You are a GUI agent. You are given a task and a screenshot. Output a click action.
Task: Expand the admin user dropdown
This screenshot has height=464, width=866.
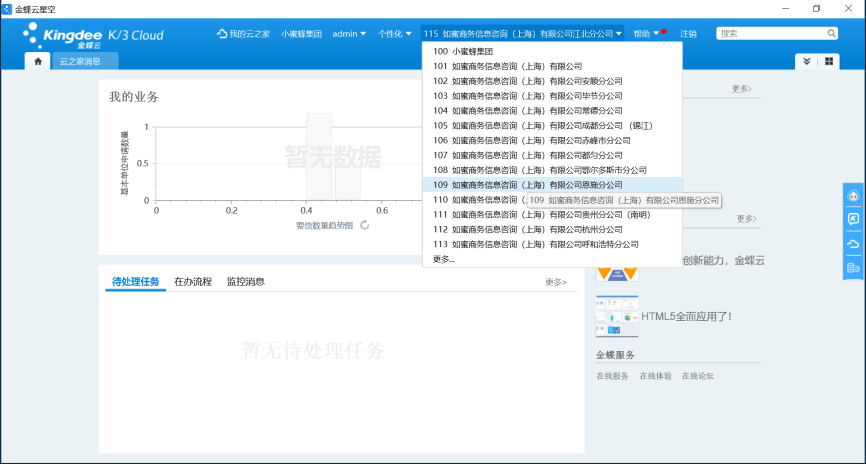point(349,34)
